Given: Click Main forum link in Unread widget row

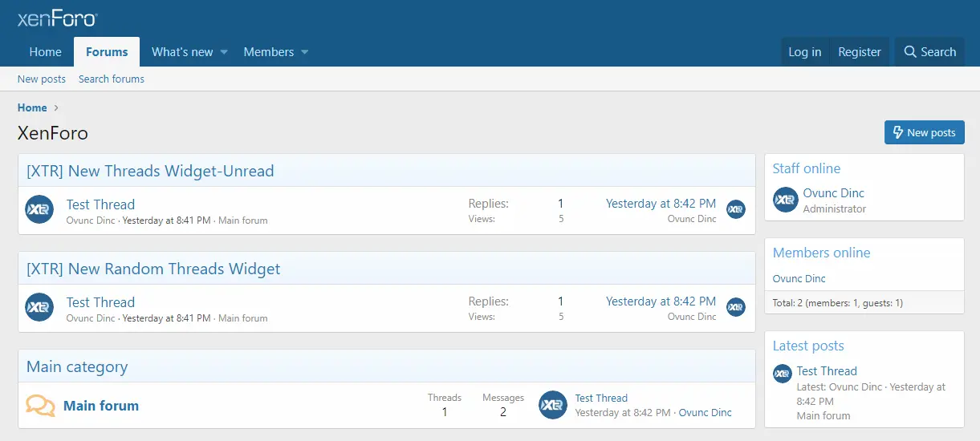Looking at the screenshot, I should coord(243,220).
